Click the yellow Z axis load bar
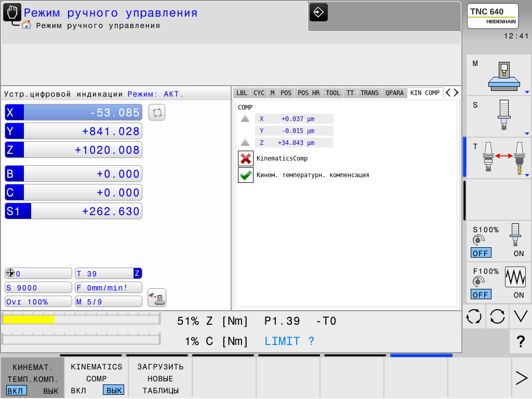Screen dimensions: 532x399 coord(29,320)
